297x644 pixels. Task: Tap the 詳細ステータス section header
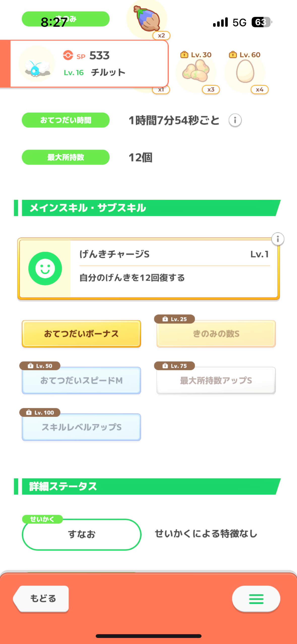pos(149,486)
